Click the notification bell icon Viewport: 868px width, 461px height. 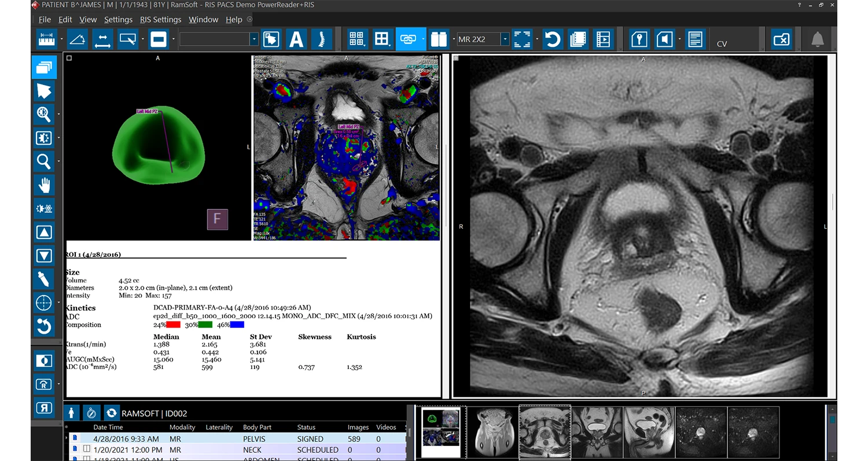pos(817,39)
